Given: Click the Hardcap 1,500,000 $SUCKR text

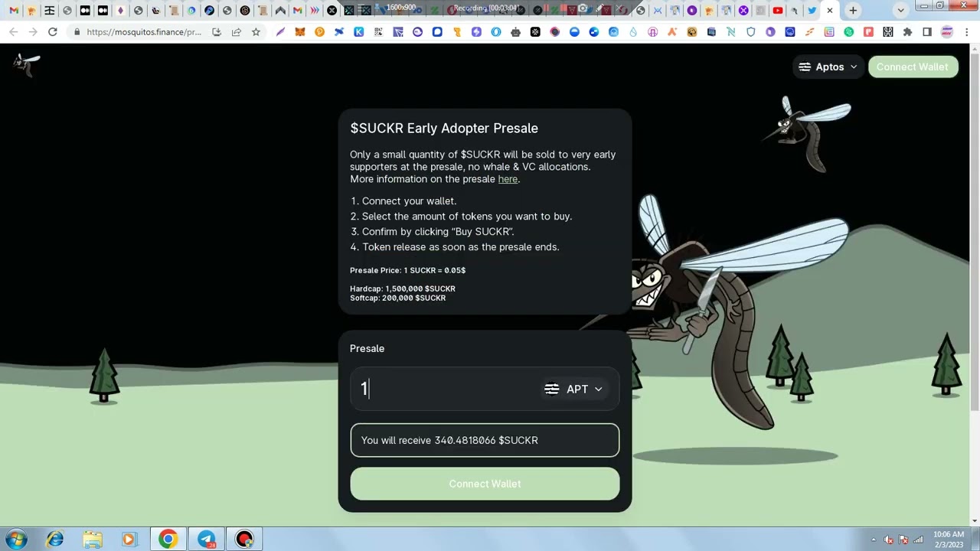Looking at the screenshot, I should point(403,289).
